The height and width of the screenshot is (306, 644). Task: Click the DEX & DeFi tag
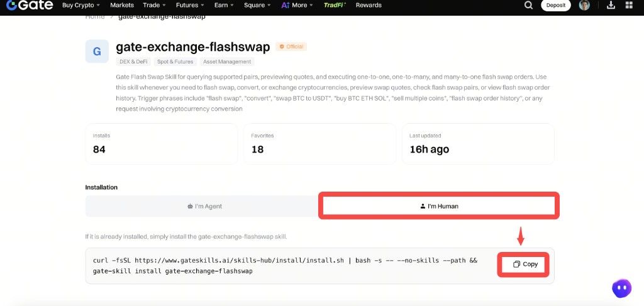coord(133,62)
